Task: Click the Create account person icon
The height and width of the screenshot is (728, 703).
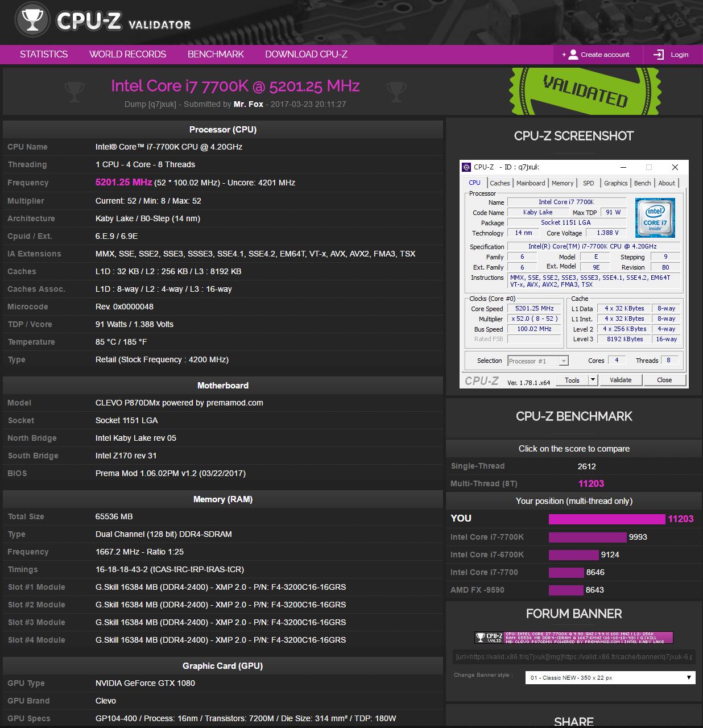Action: 573,55
